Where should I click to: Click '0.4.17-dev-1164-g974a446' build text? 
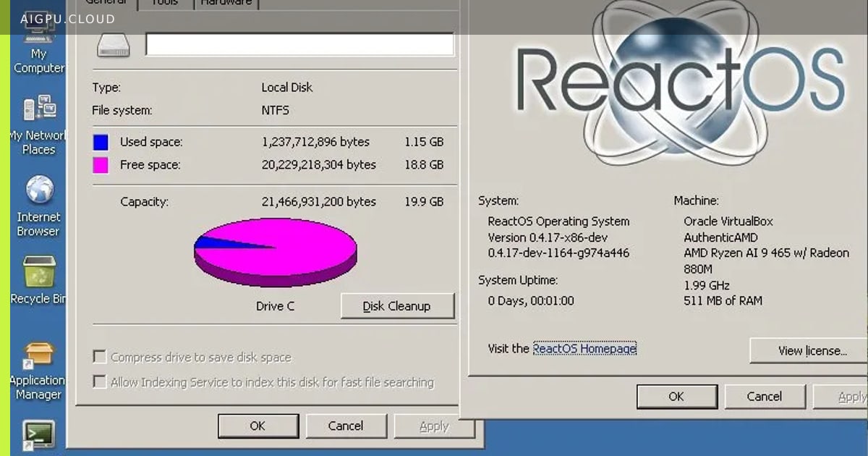point(558,253)
